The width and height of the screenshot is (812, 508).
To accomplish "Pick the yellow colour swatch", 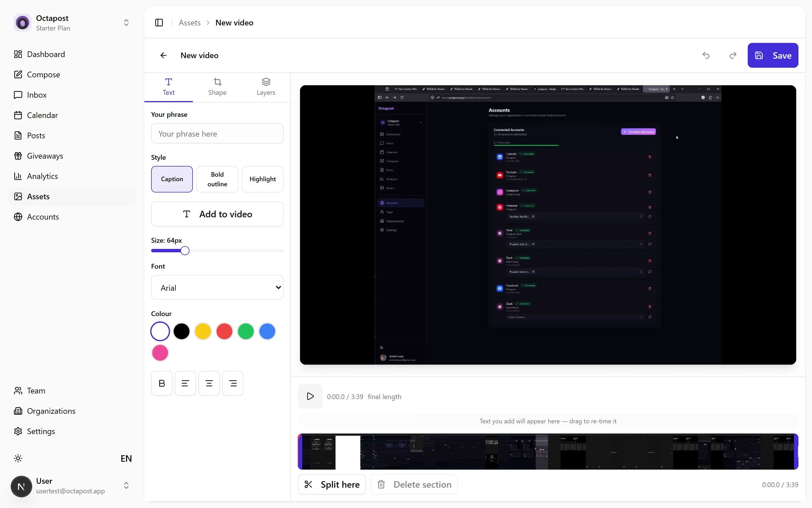I will 203,331.
